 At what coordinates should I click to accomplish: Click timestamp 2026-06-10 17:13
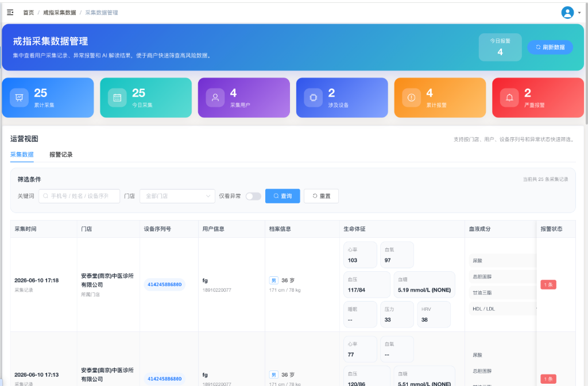[37, 375]
